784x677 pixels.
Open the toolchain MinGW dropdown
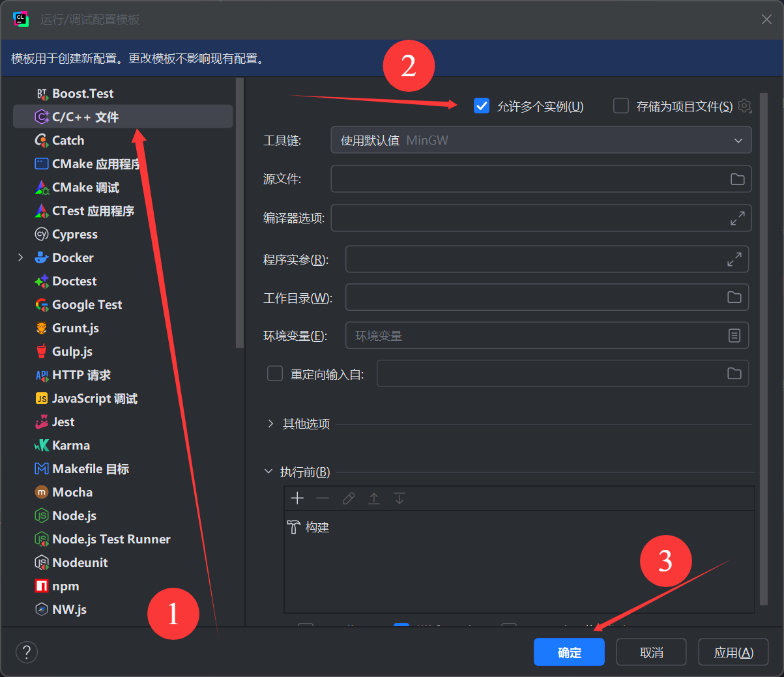[541, 140]
